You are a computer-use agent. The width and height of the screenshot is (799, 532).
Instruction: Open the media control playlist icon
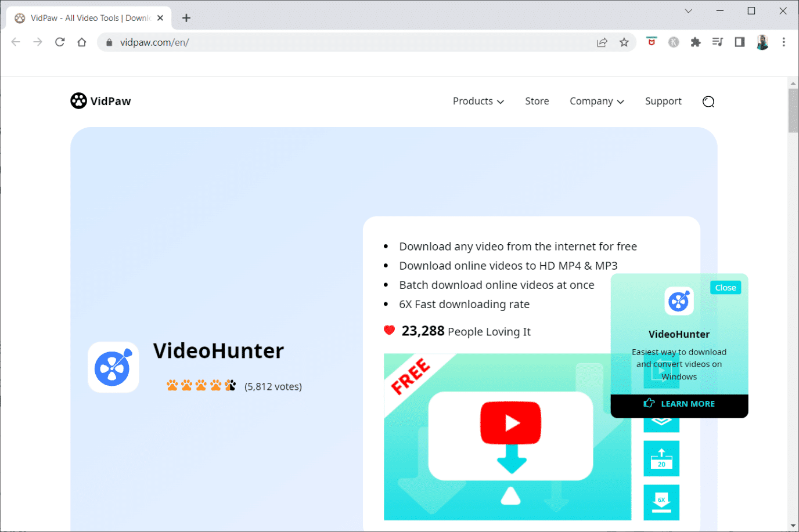(718, 42)
